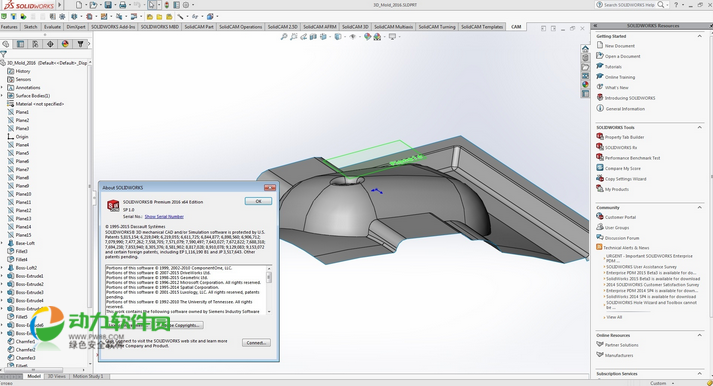Collapse the Online Resources section
The width and height of the screenshot is (713, 386).
pos(699,335)
